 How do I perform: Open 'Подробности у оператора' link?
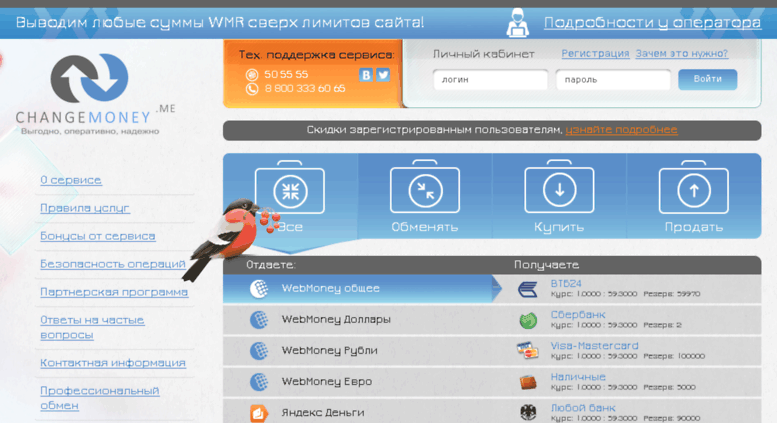click(652, 23)
